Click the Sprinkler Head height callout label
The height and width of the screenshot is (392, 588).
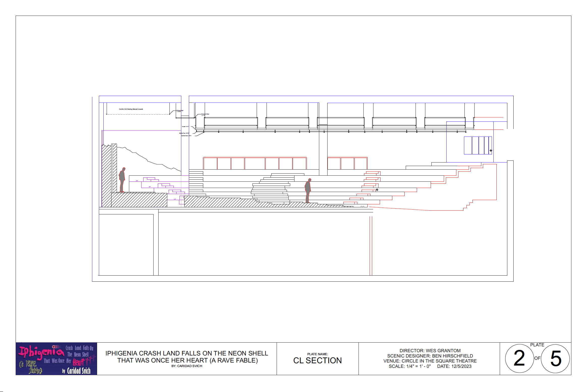[186, 136]
